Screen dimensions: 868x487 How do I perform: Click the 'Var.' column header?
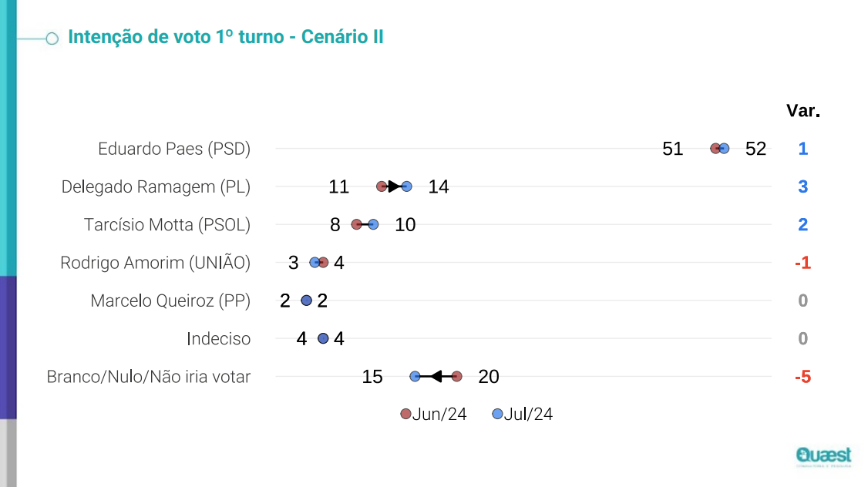coord(802,111)
